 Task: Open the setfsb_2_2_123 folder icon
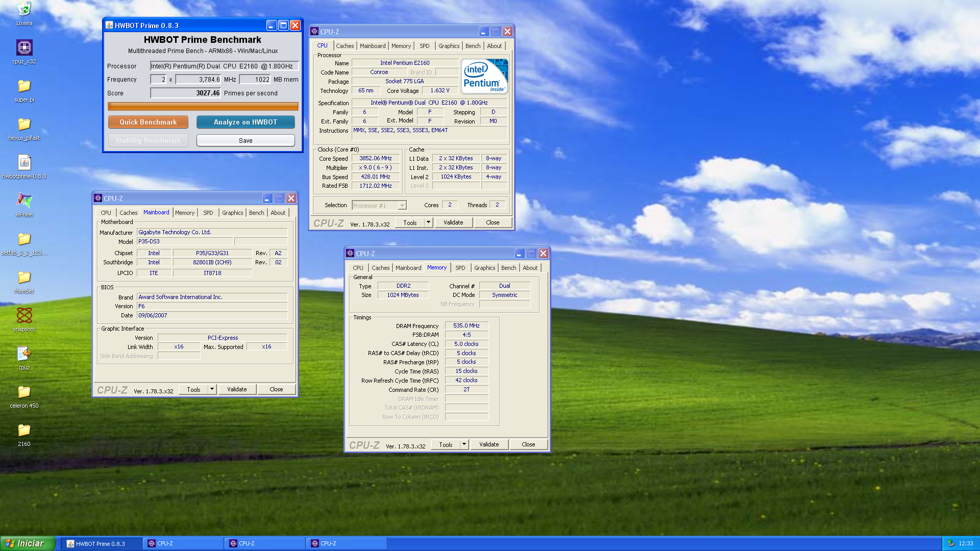point(24,239)
